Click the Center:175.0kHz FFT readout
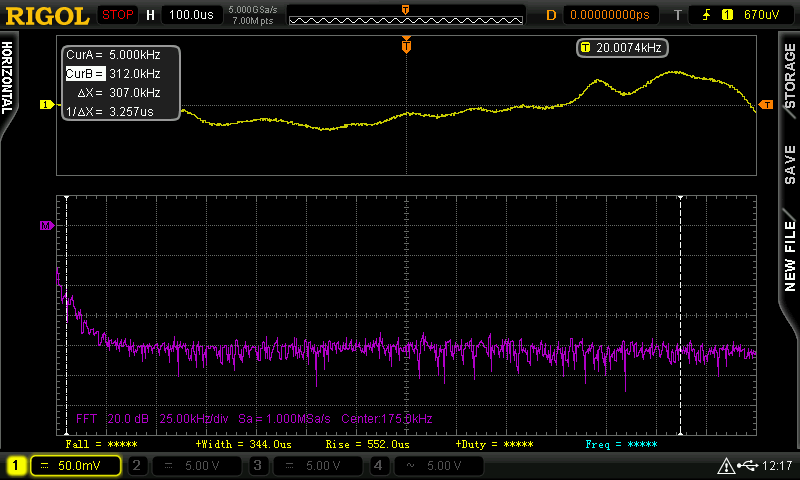The image size is (800, 480). click(x=387, y=419)
